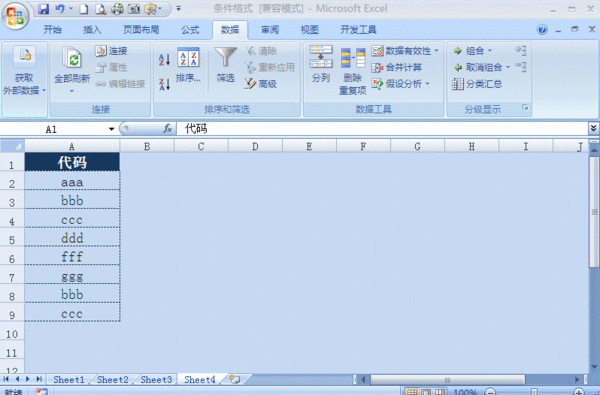Click hide detail icon beside 取消组合

coord(521,67)
